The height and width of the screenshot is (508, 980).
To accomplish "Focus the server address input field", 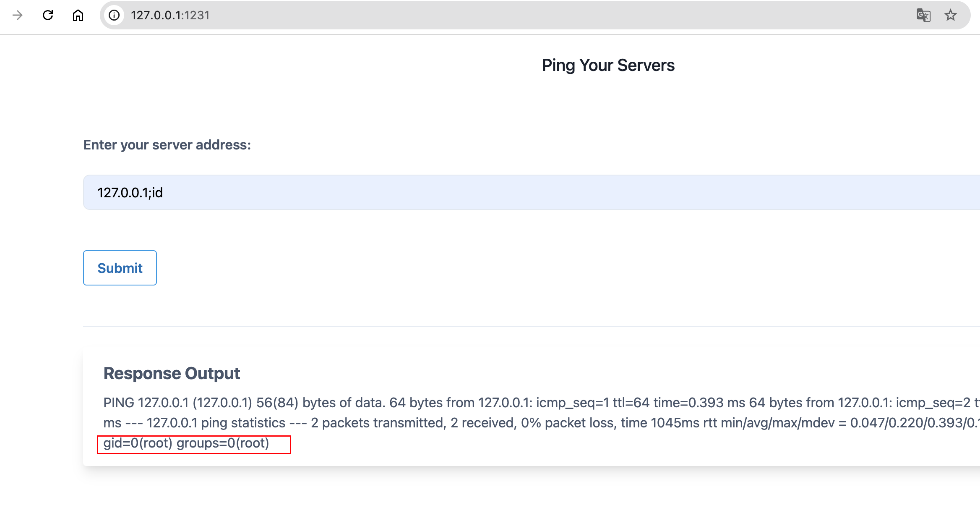I will click(x=503, y=192).
